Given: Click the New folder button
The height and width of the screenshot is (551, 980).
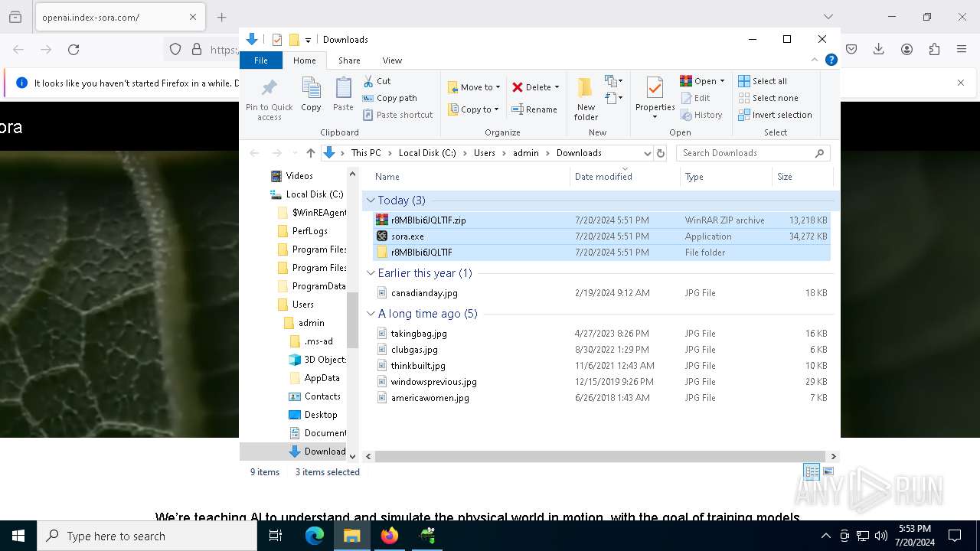Looking at the screenshot, I should [586, 98].
